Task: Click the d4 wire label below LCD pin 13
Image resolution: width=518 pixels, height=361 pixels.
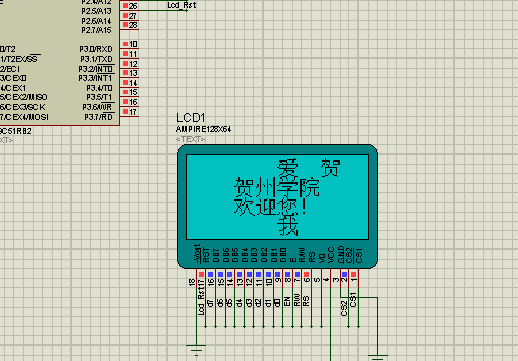Action: pos(239,303)
